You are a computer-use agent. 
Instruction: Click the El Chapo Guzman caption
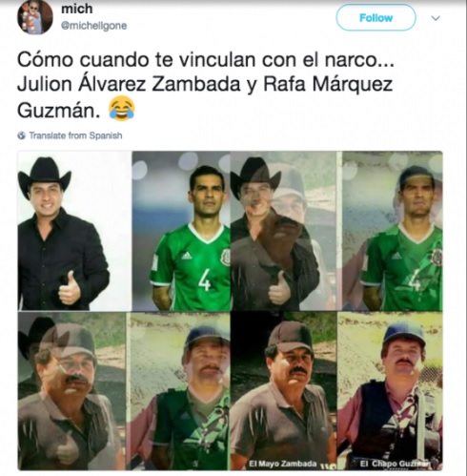click(x=396, y=464)
